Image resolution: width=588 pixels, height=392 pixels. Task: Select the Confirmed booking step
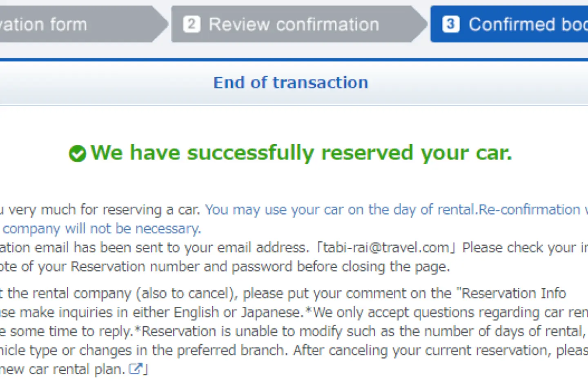pyautogui.click(x=509, y=24)
